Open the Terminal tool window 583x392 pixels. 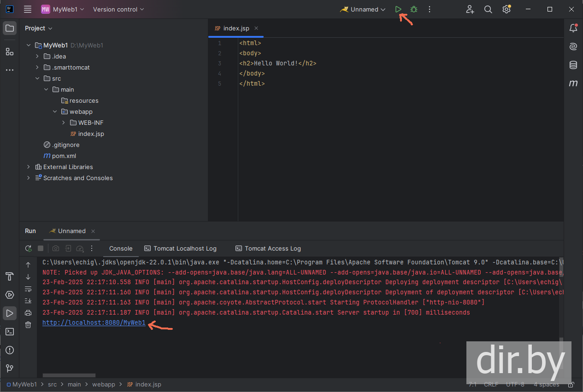point(9,332)
